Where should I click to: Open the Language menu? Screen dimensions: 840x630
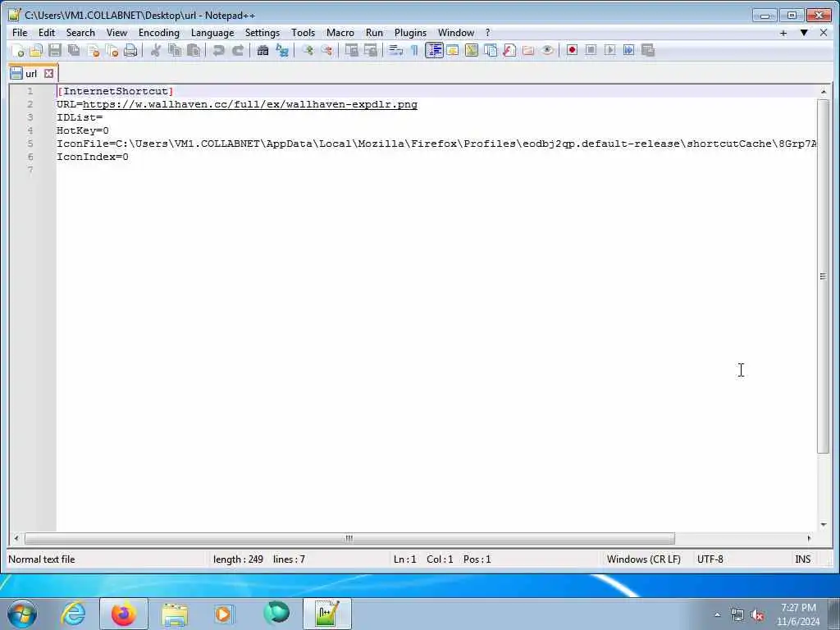point(212,33)
